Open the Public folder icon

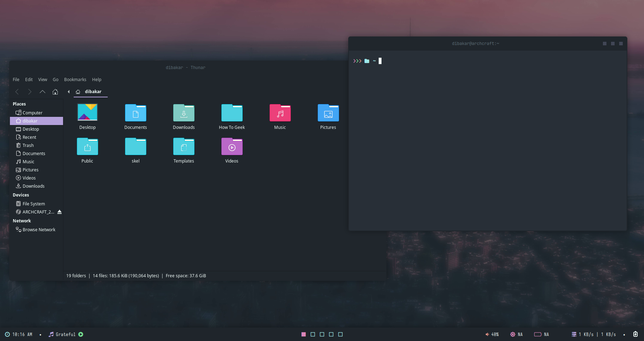[x=87, y=146]
